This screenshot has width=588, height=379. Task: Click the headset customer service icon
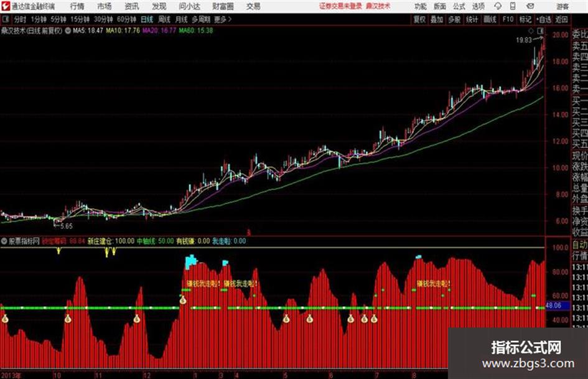point(498,6)
